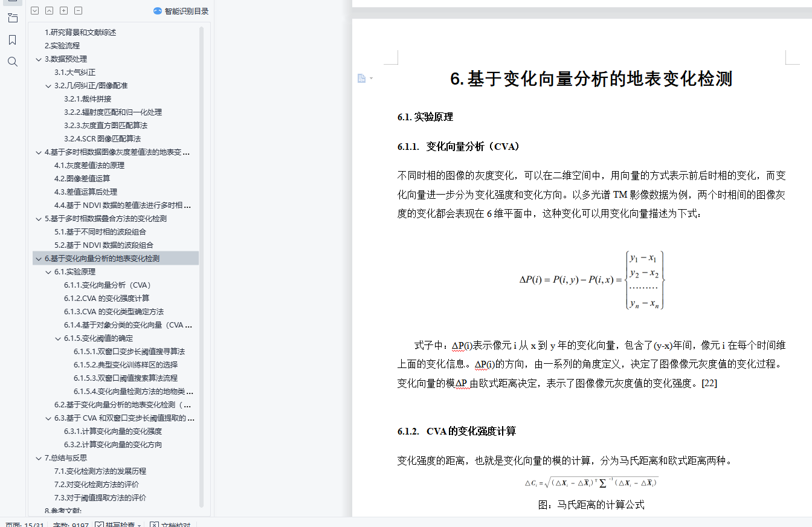Go to 6.3.1.计算变化向量的变化强度

pyautogui.click(x=113, y=432)
